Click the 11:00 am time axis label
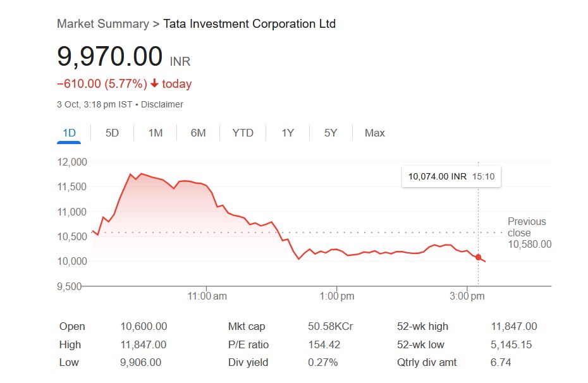 pos(207,296)
